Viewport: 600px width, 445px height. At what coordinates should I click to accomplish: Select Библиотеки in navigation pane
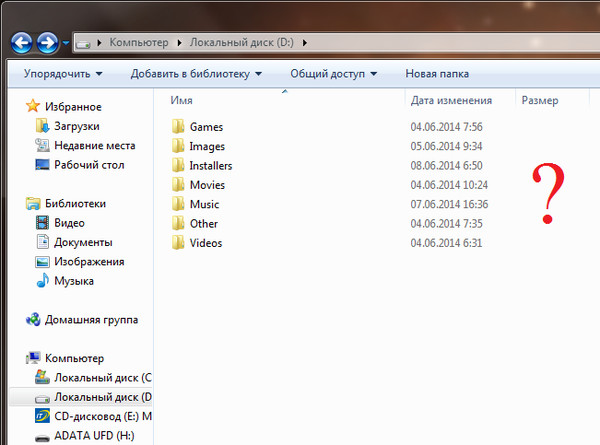75,204
